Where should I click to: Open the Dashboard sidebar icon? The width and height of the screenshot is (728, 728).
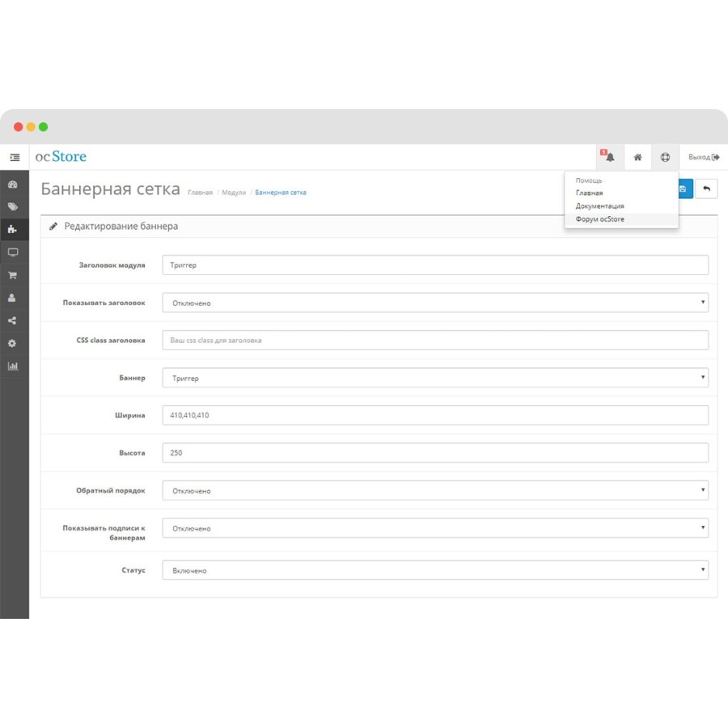13,184
